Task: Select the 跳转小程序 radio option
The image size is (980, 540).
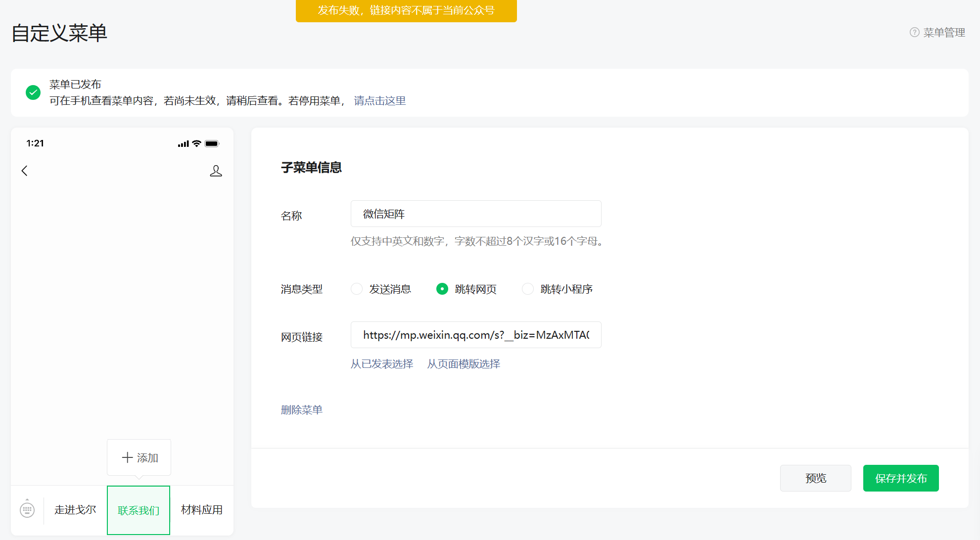Action: point(528,289)
